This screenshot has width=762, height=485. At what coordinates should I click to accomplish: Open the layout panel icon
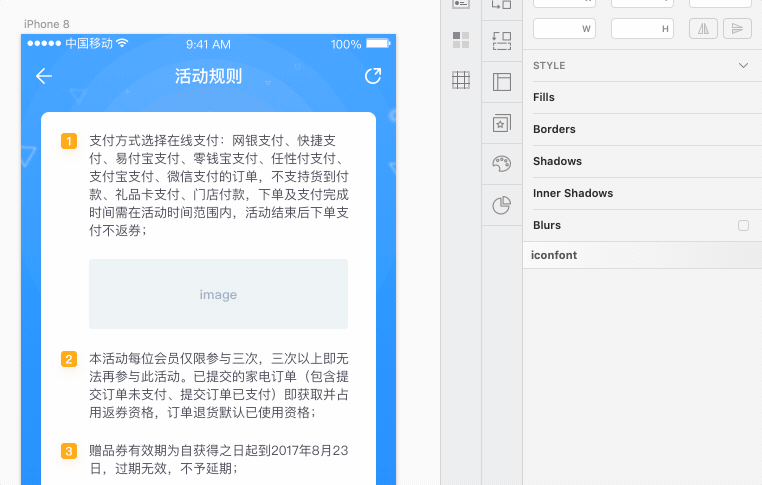tap(502, 82)
